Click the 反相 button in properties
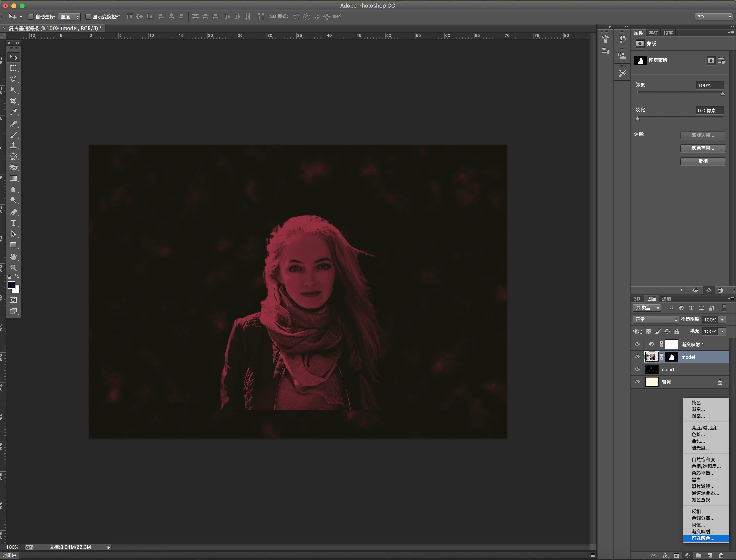The width and height of the screenshot is (736, 560). click(x=703, y=161)
